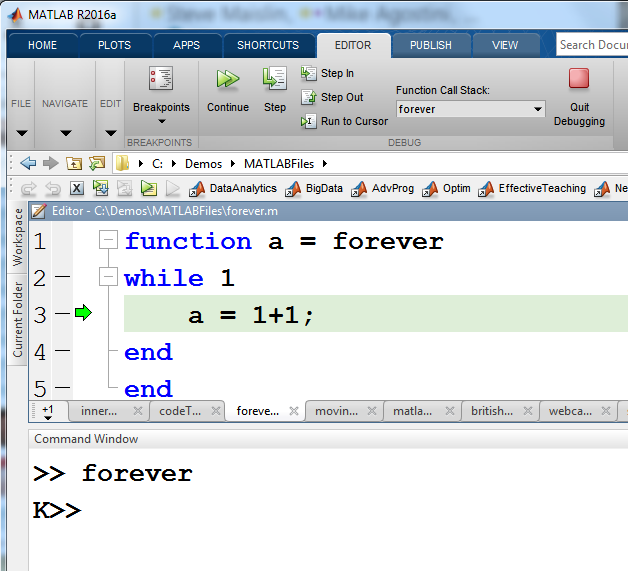
Task: Go up one folder level
Action: (74, 163)
